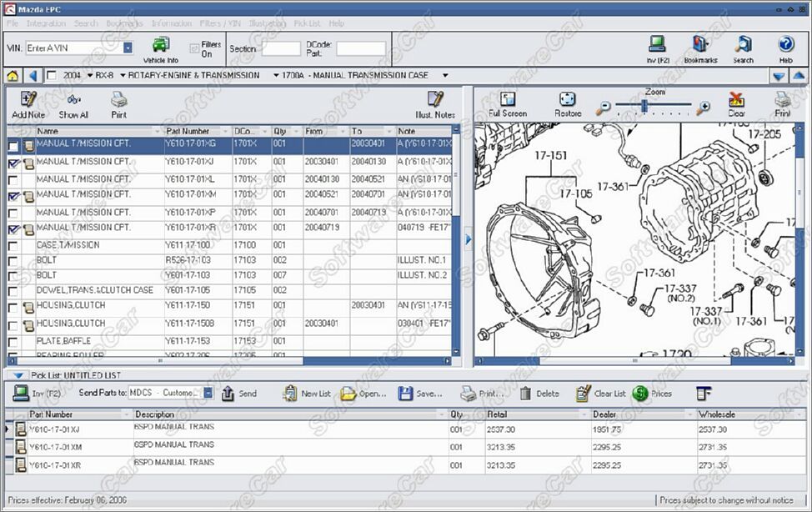
Task: Open Illust. Notes icon
Action: [x=435, y=99]
